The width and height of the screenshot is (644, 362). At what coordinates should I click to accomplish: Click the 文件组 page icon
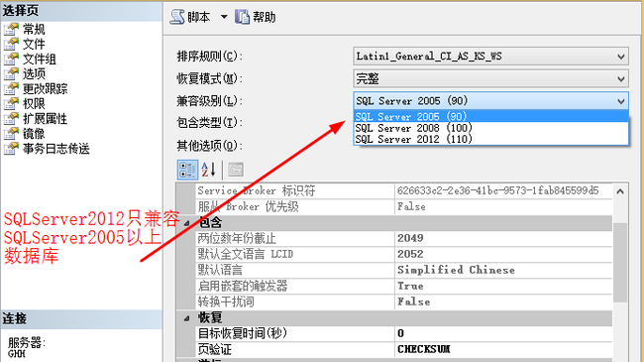point(12,59)
